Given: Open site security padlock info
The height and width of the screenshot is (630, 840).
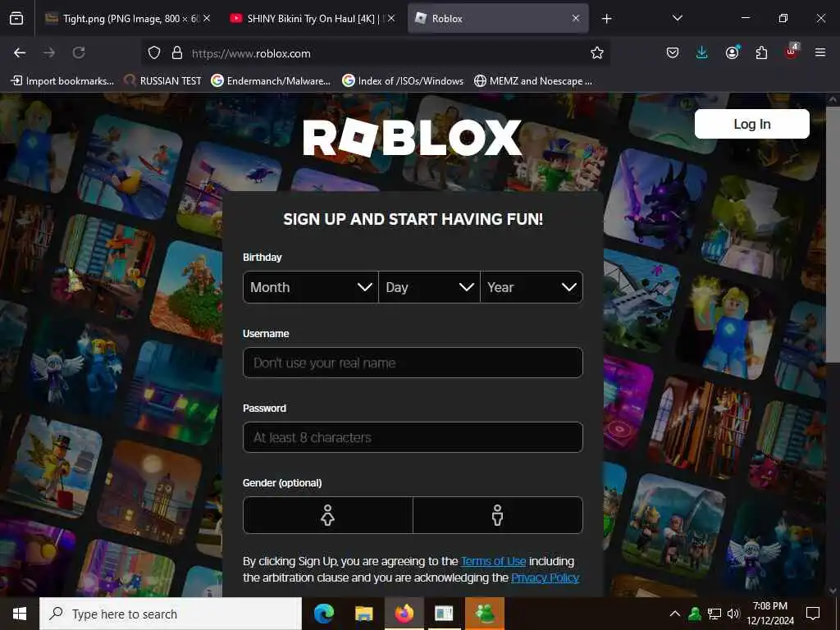Looking at the screenshot, I should pos(177,53).
